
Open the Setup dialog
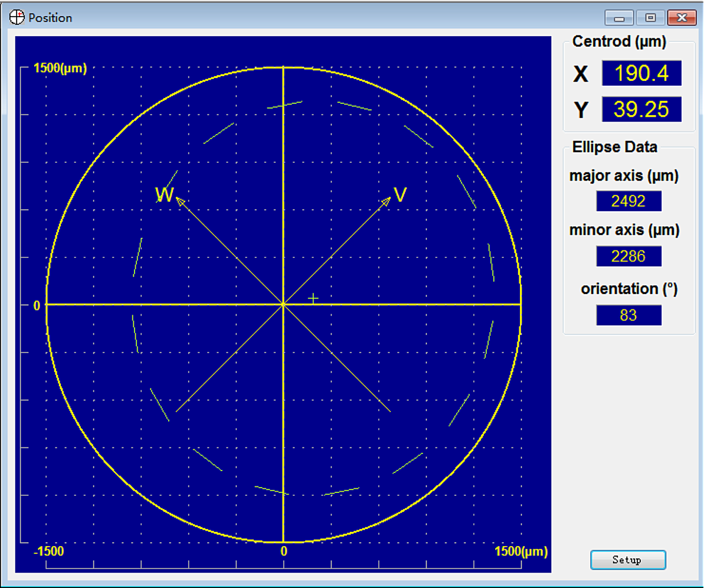[x=627, y=560]
